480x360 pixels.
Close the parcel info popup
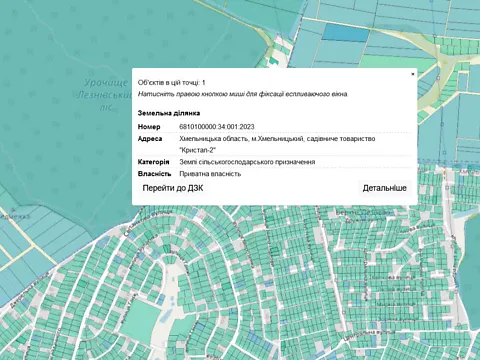click(413, 74)
